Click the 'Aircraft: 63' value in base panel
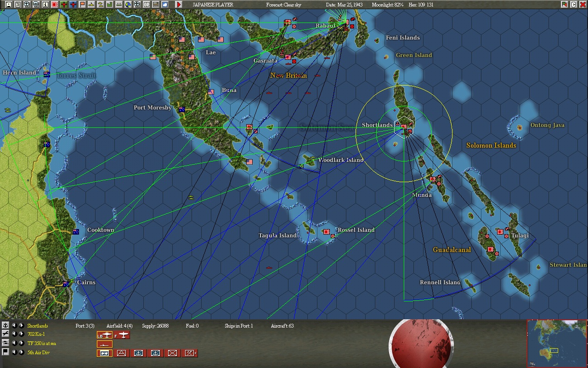This screenshot has height=368, width=588. (282, 326)
